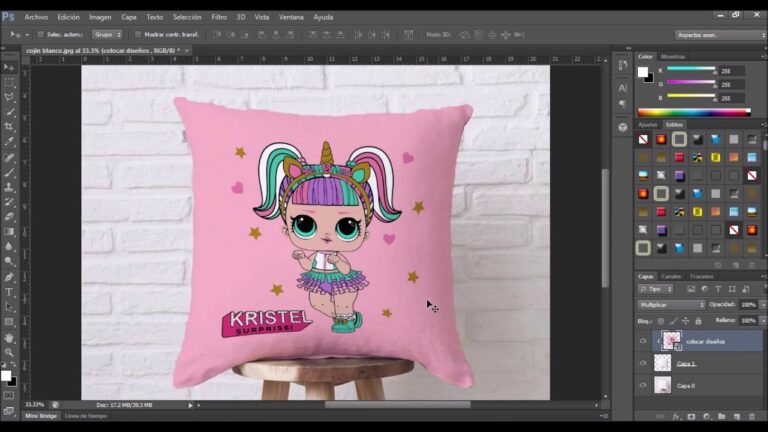
Task: Select the Zoom tool
Action: [x=9, y=353]
